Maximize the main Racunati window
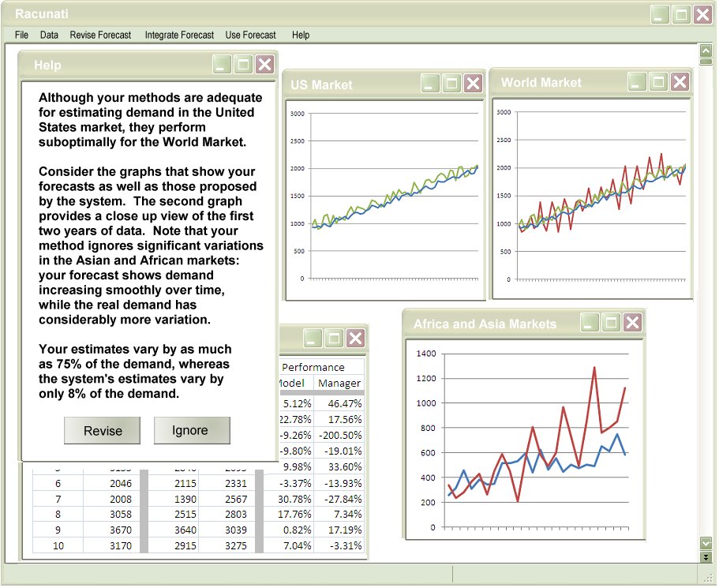The width and height of the screenshot is (719, 588). pyautogui.click(x=681, y=13)
